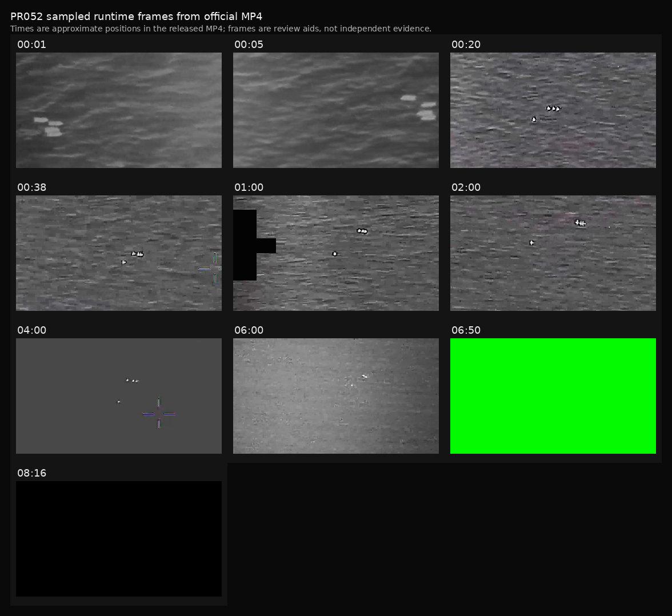Screen dimensions: 672x616
Task: Open the 06:00 frame thumbnail
Action: point(336,395)
